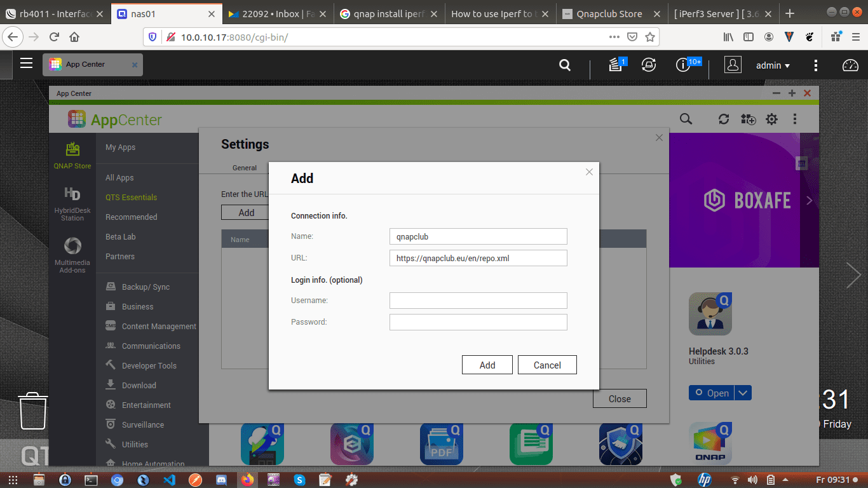Expand the admin account dropdown

click(773, 65)
